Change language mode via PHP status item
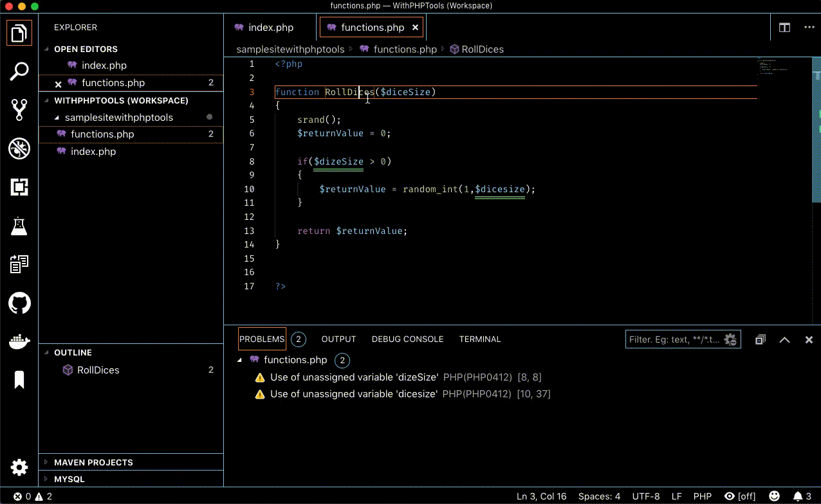821x504 pixels. point(703,496)
